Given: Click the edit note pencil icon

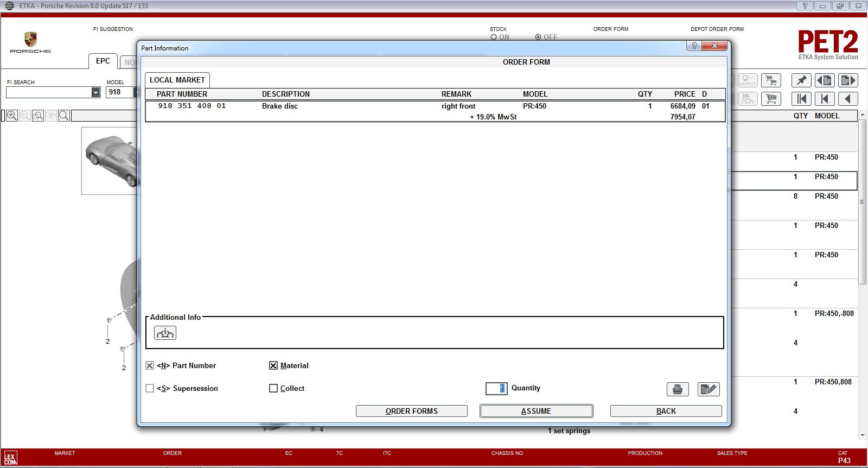Looking at the screenshot, I should click(709, 389).
